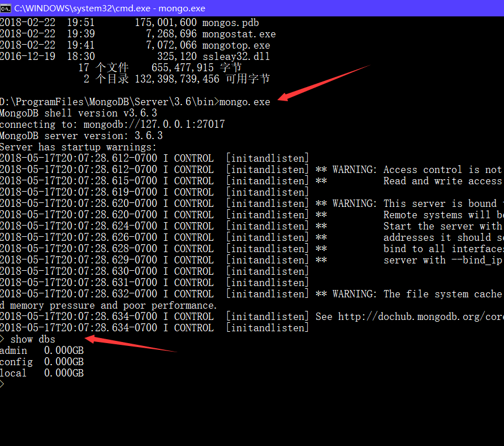The width and height of the screenshot is (504, 446).
Task: Click the date '2018-02-22 19:51'
Action: [x=48, y=23]
